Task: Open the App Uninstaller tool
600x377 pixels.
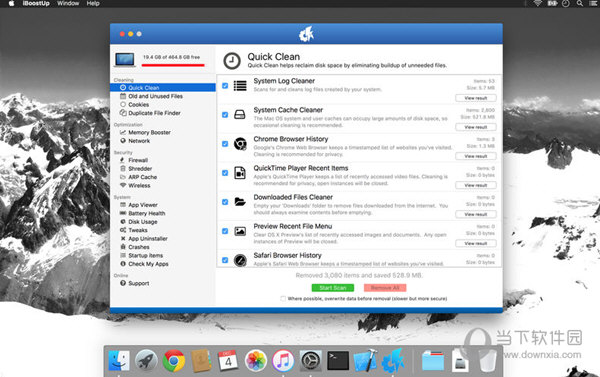Action: click(x=144, y=238)
